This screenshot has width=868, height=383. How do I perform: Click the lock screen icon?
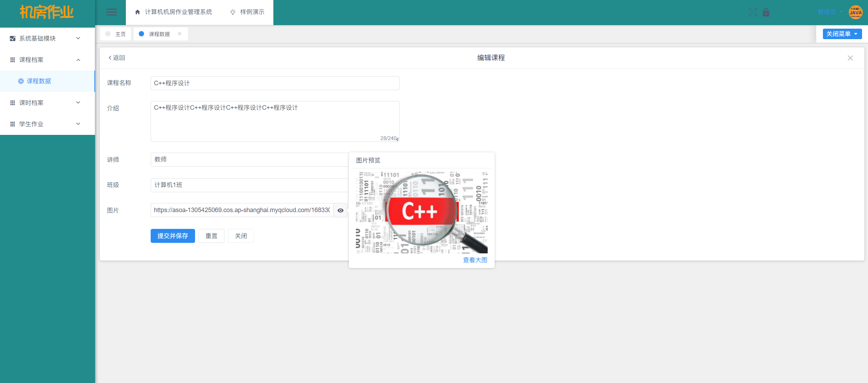coord(766,12)
